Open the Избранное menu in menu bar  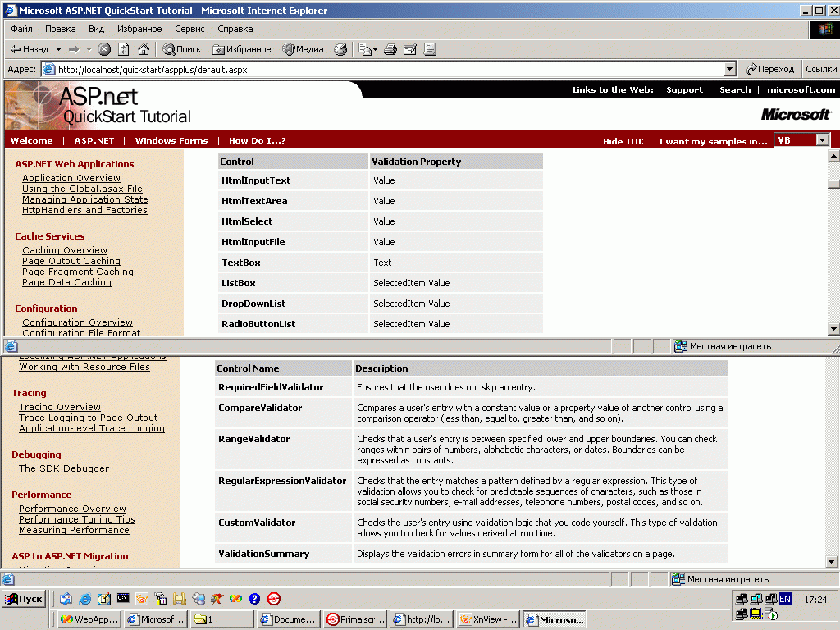pos(139,29)
